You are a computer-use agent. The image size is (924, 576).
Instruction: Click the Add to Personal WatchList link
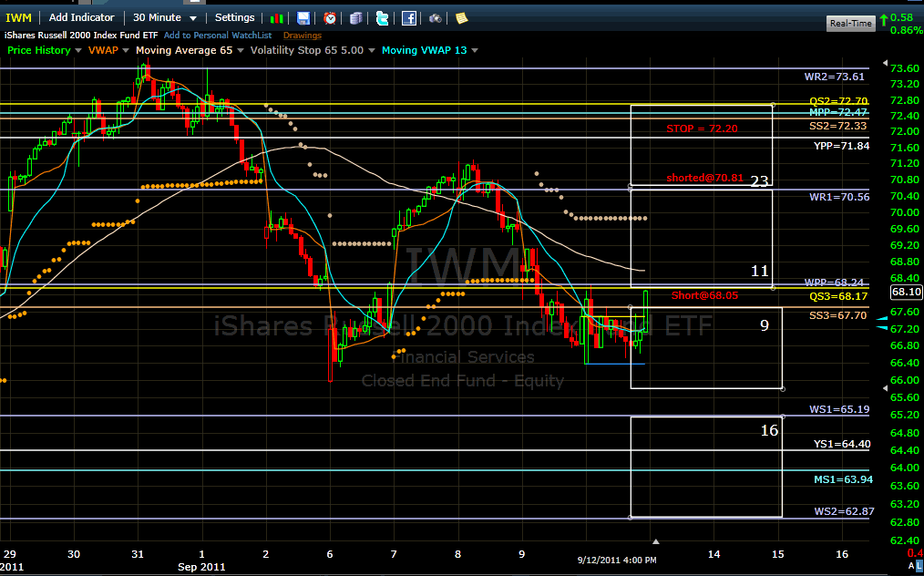point(218,36)
